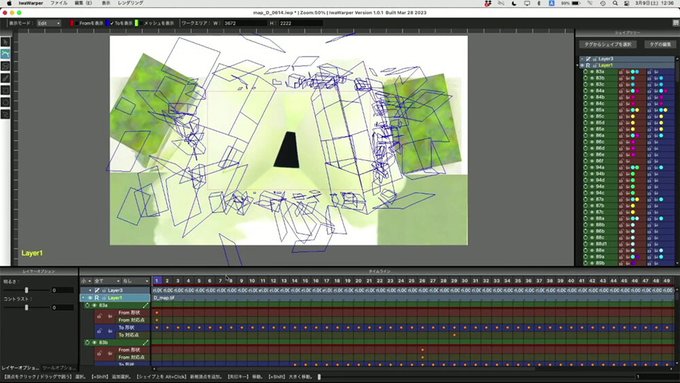Select the arrow selection tool in left toolbar
680x383 pixels.
(5, 42)
